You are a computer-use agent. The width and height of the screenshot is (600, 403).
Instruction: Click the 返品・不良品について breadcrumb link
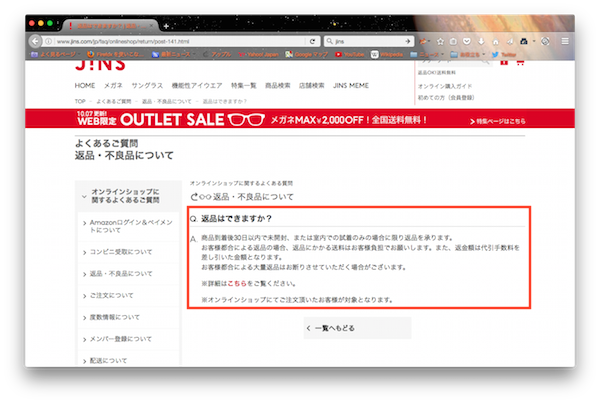click(166, 101)
